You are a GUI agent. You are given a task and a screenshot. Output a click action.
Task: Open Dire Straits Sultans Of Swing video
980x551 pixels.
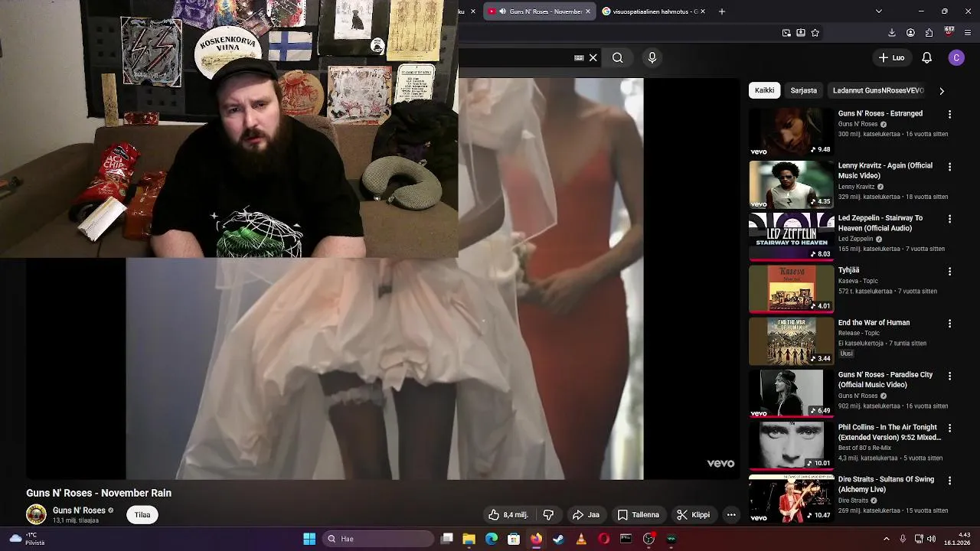coord(791,498)
